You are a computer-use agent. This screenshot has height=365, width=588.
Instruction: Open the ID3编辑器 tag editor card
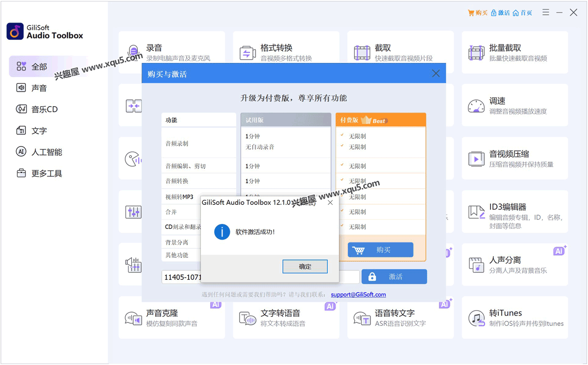[515, 212]
